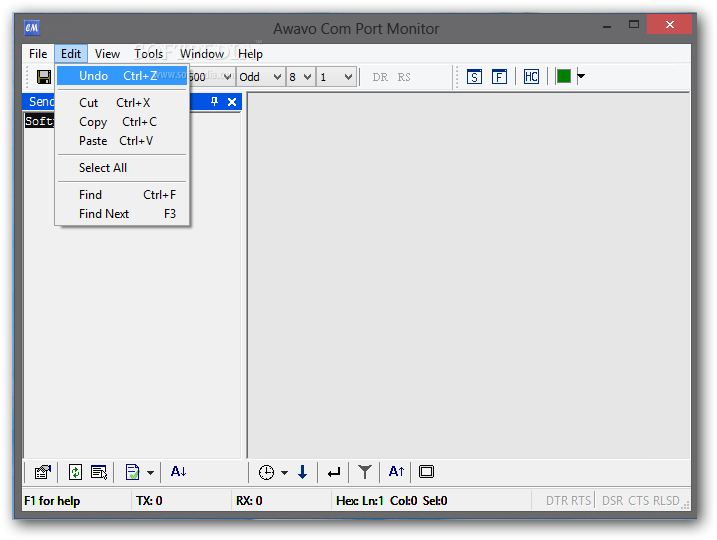The width and height of the screenshot is (717, 540).
Task: Maximize the Awavo Com Port Monitor window
Action: point(634,25)
